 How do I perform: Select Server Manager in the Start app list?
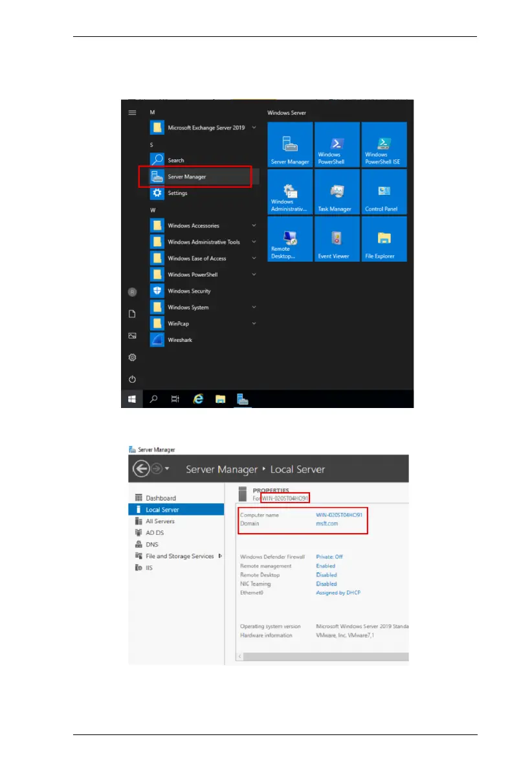click(203, 177)
